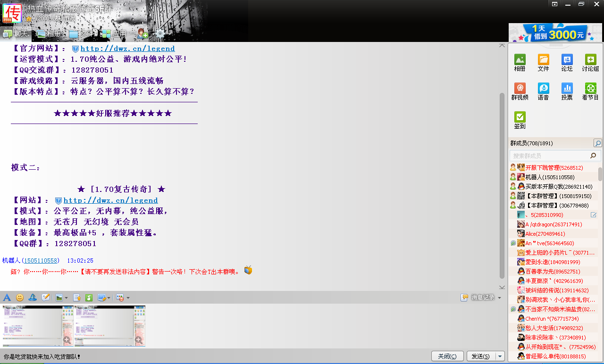Expand the send options arrow beside 发送
Viewport: 604px width, 364px height.
(500, 356)
